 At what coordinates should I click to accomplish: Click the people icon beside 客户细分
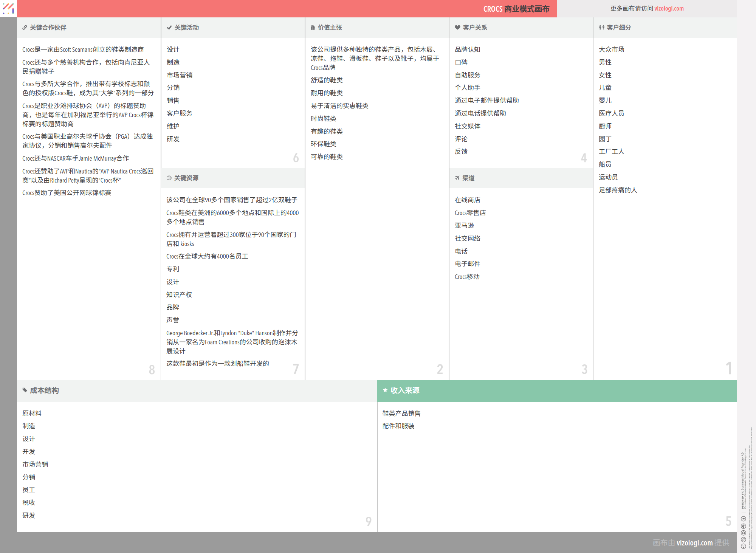click(x=601, y=28)
